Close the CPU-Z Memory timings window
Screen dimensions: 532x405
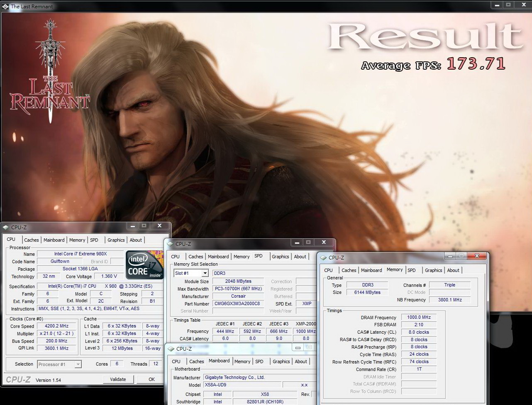(477, 256)
